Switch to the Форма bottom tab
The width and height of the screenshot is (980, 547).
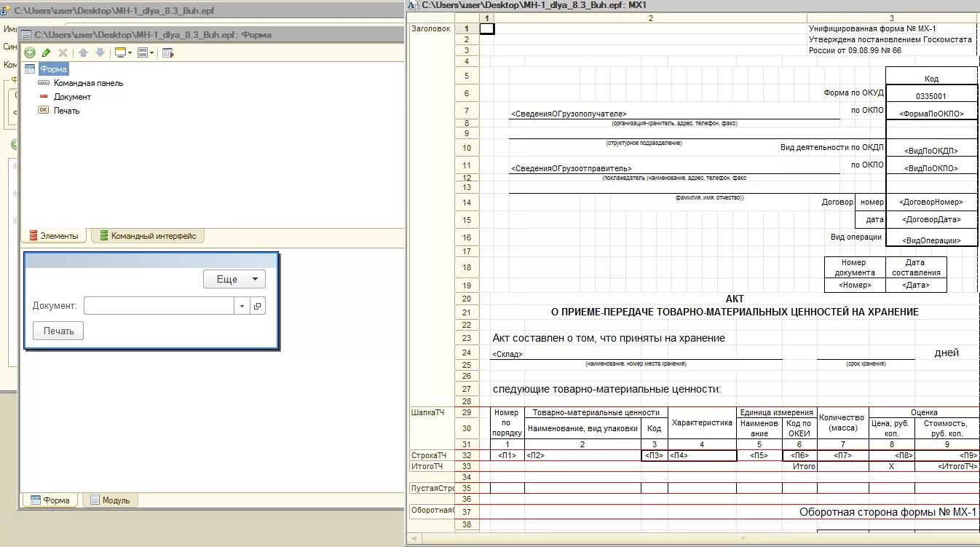(50, 500)
